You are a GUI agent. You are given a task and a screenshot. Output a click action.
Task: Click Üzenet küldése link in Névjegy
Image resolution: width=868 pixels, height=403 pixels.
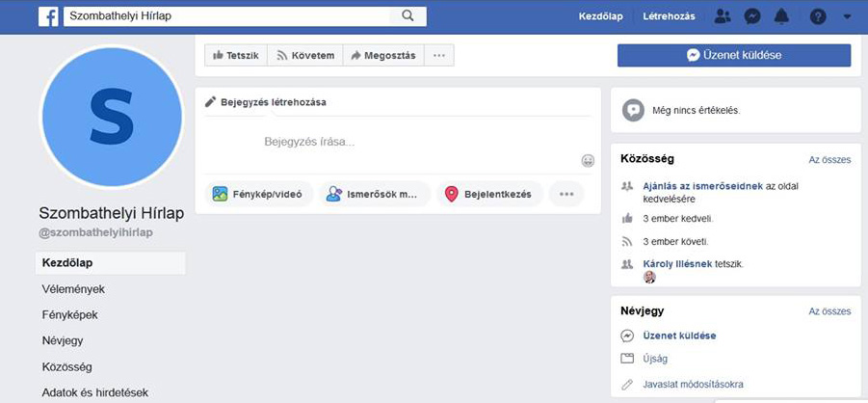(679, 336)
